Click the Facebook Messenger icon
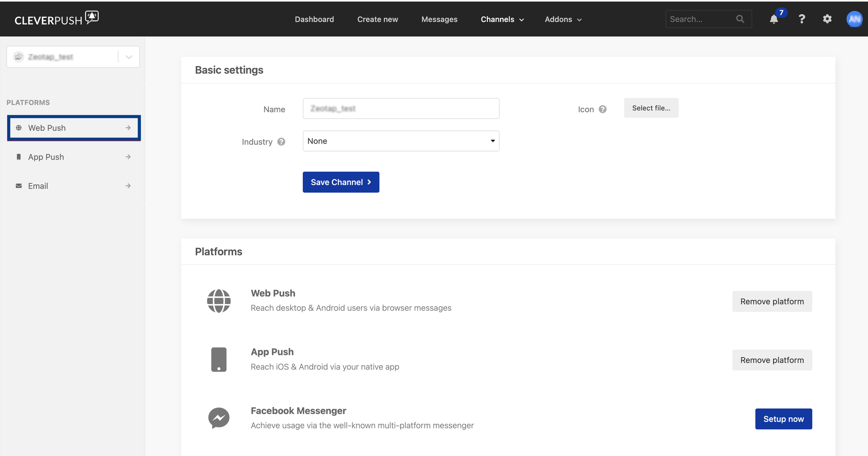The width and height of the screenshot is (868, 456). coord(219,418)
